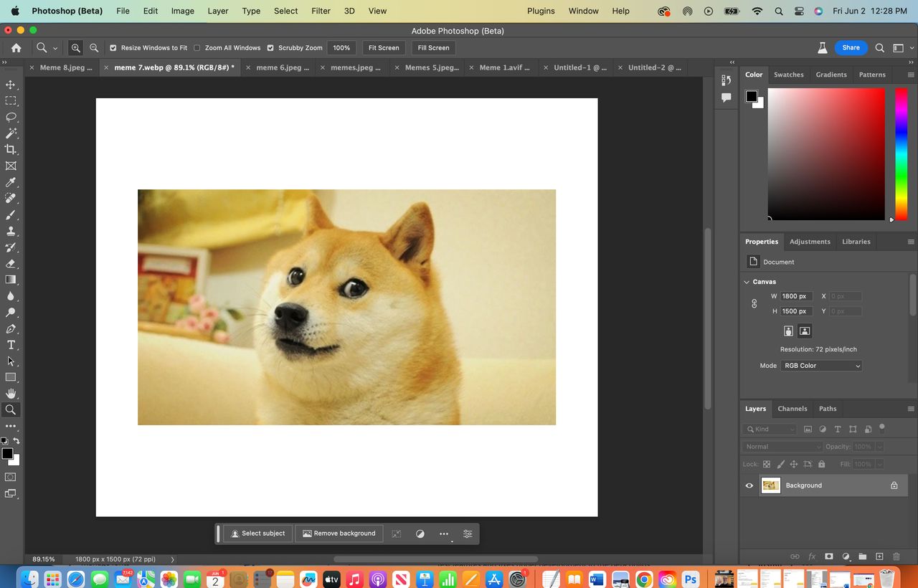Select the Crop tool
Image resolution: width=918 pixels, height=588 pixels.
[x=11, y=149]
